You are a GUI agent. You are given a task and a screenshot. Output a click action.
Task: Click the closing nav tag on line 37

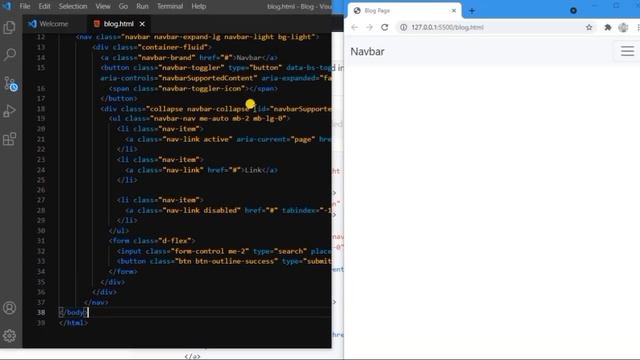pyautogui.click(x=96, y=302)
